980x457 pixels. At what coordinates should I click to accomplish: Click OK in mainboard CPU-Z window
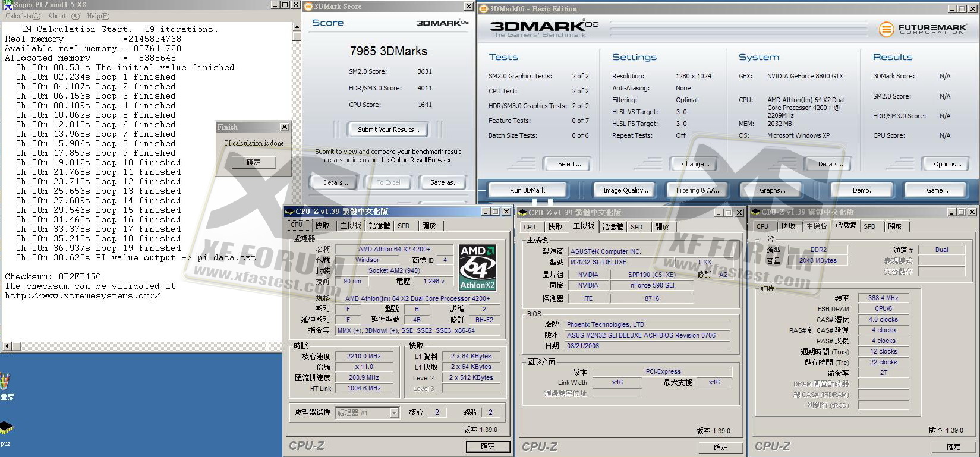click(x=720, y=447)
